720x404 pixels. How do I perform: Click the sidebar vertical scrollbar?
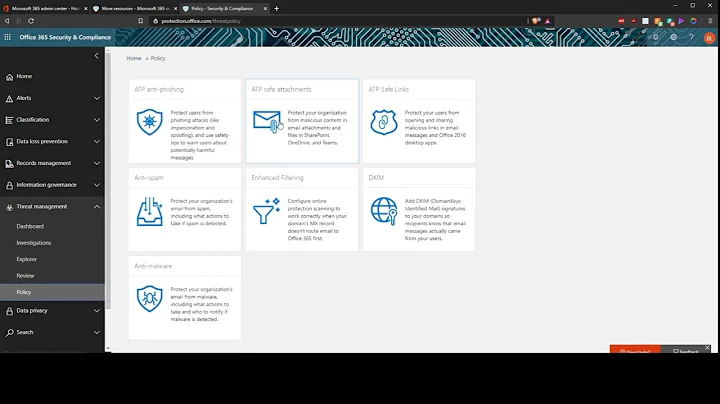coord(108,179)
